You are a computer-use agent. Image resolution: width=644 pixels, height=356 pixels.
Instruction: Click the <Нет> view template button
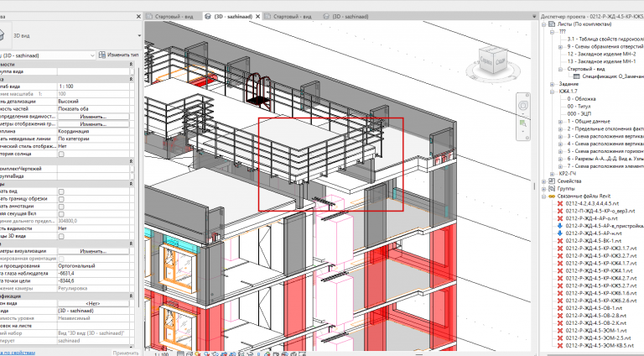[x=93, y=303]
